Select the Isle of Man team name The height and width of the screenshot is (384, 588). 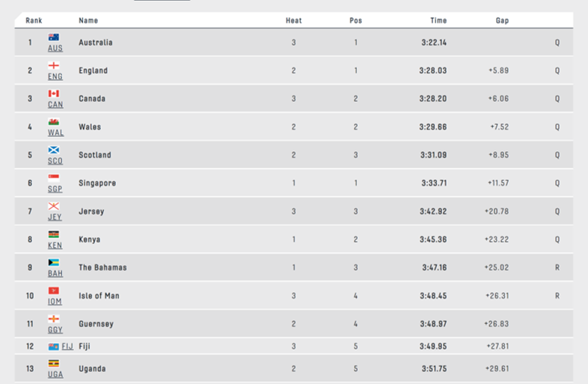[99, 296]
